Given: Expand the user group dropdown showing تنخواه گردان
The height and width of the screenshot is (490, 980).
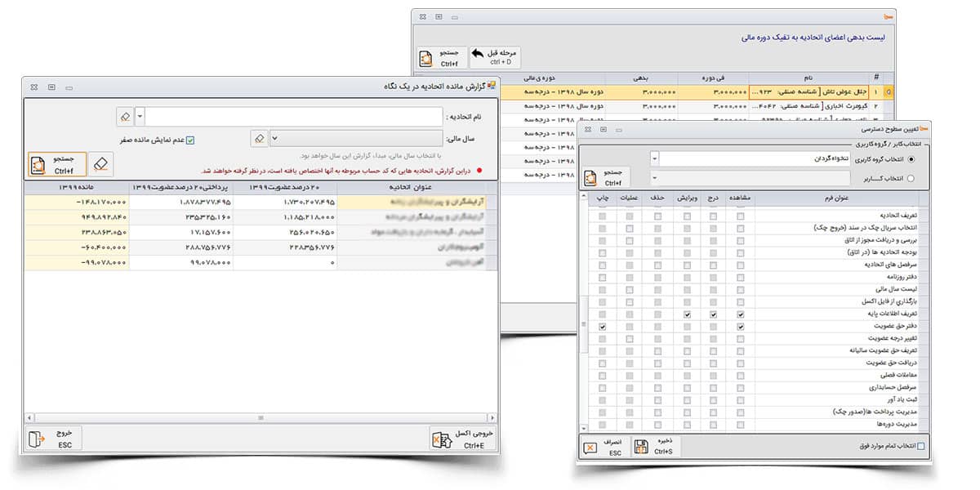Looking at the screenshot, I should coord(655,158).
